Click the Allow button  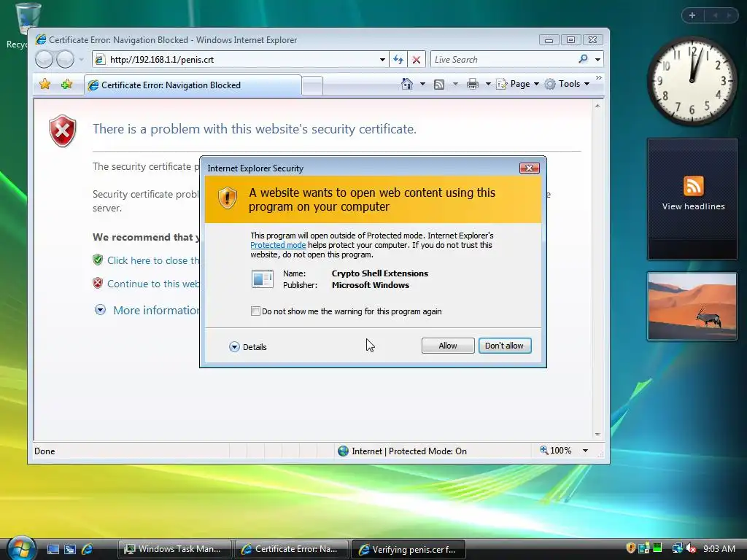click(448, 346)
